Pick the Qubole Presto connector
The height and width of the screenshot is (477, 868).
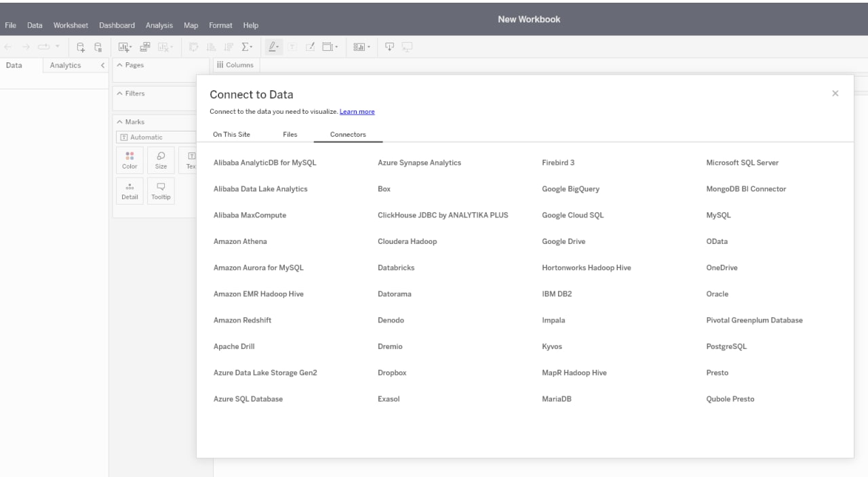pos(730,399)
